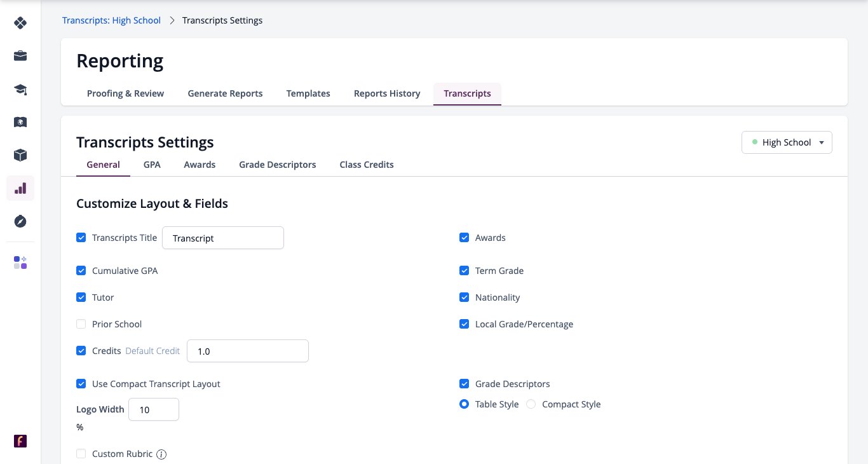
Task: Open the Reports History tab
Action: click(387, 93)
